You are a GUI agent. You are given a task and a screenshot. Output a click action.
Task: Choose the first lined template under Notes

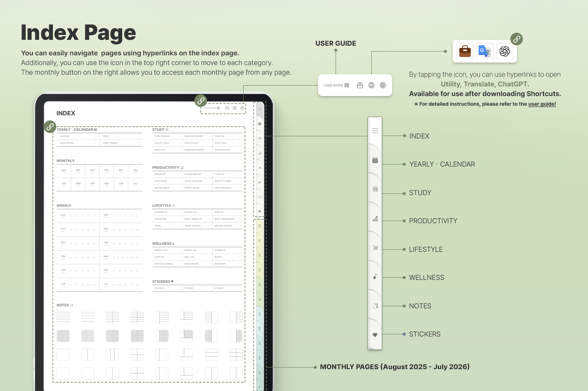(x=63, y=317)
